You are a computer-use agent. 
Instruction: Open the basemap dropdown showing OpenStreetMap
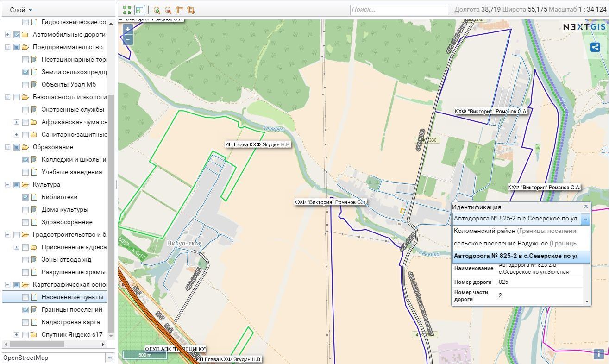109,357
